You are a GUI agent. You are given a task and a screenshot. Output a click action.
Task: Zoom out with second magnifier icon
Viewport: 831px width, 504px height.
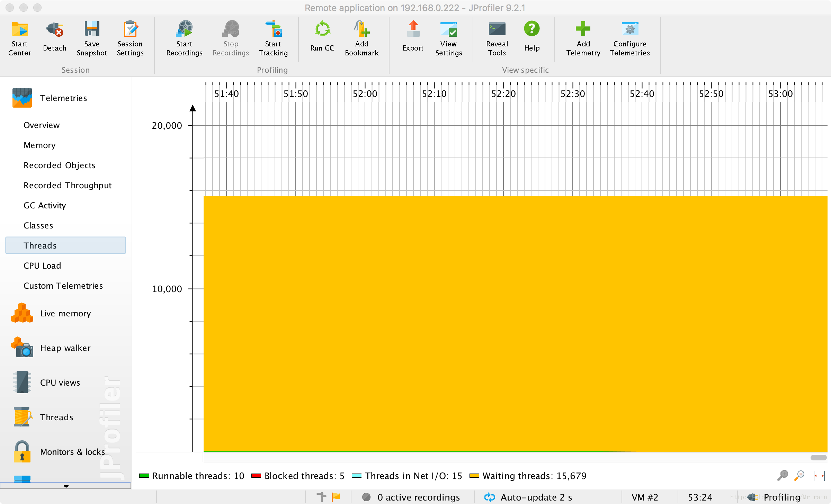tap(799, 475)
